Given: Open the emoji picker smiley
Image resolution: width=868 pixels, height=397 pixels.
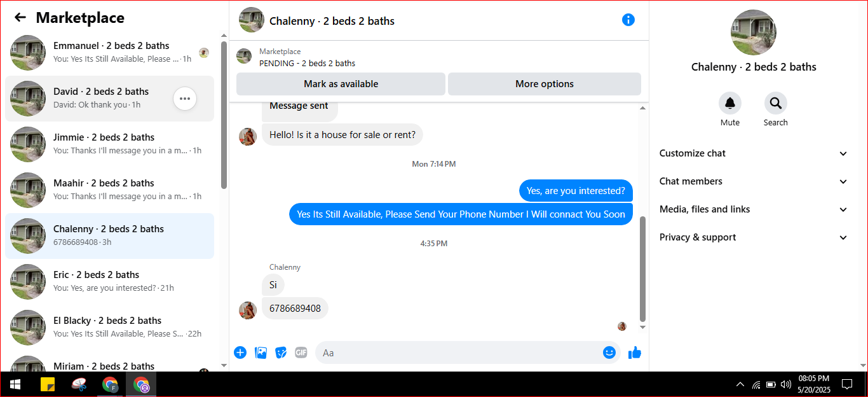Looking at the screenshot, I should click(609, 352).
